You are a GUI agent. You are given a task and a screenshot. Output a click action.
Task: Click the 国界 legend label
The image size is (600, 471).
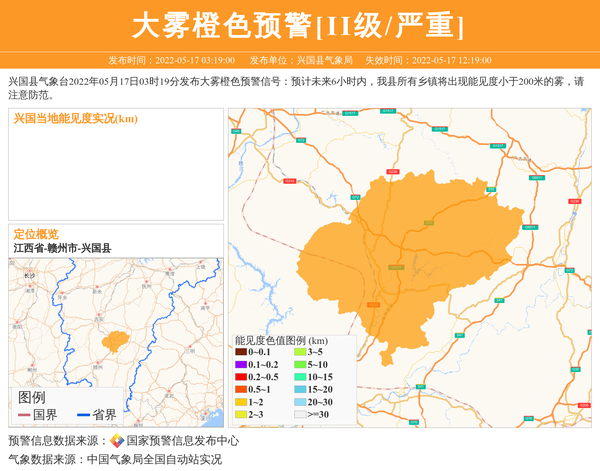pyautogui.click(x=45, y=415)
